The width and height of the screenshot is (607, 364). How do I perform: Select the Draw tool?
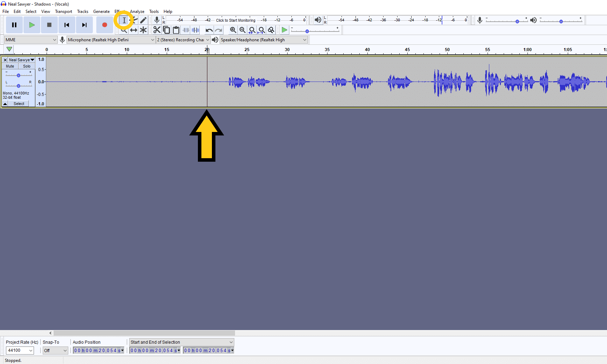[x=143, y=20]
